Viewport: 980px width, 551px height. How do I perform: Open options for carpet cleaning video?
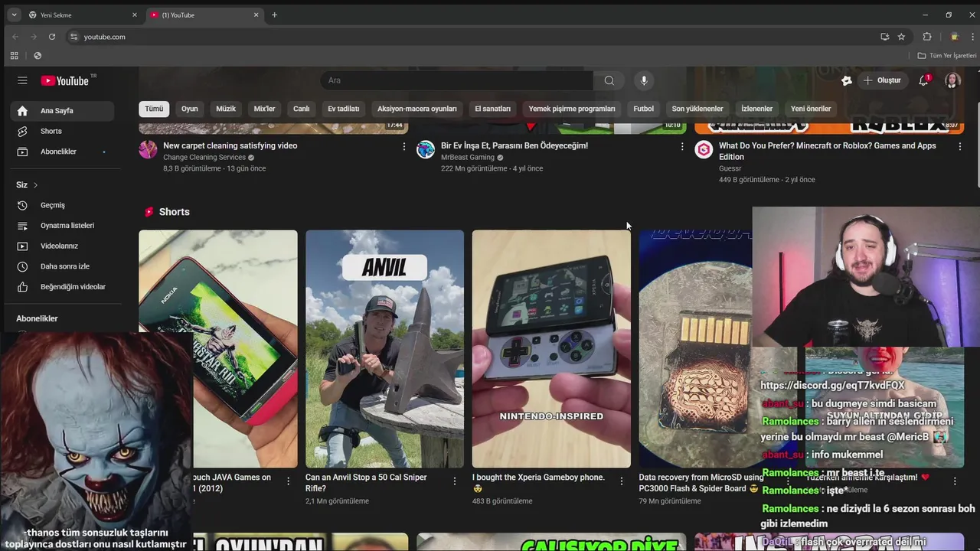(x=404, y=146)
